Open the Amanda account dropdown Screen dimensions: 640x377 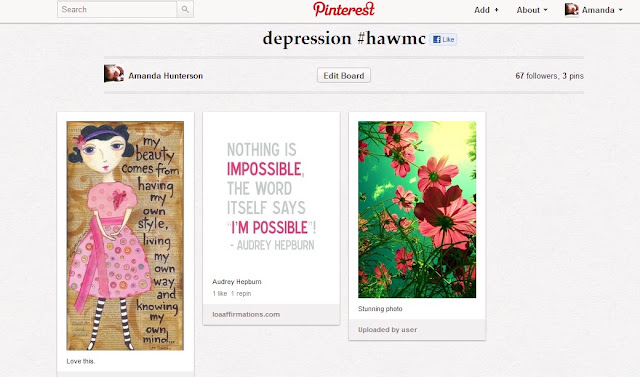point(602,10)
